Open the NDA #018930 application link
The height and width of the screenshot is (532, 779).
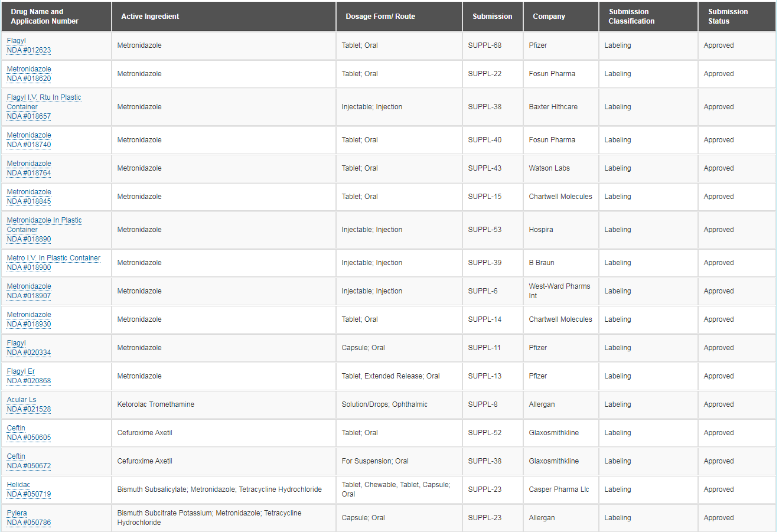pyautogui.click(x=29, y=324)
